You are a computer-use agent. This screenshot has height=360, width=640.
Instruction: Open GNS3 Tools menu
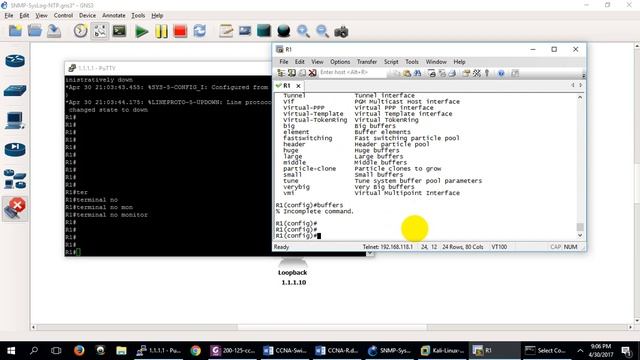[138, 16]
